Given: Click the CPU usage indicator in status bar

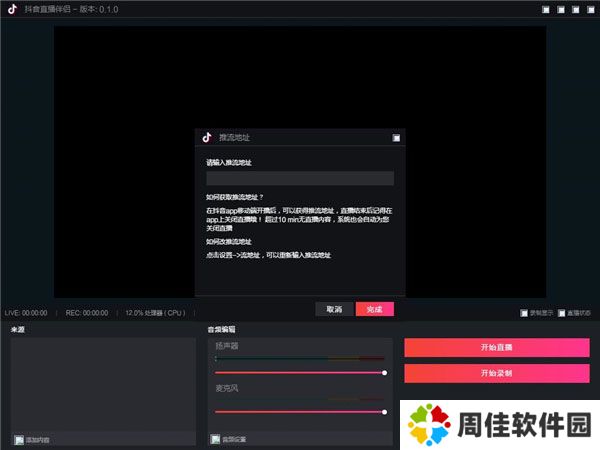Looking at the screenshot, I should pyautogui.click(x=155, y=313).
